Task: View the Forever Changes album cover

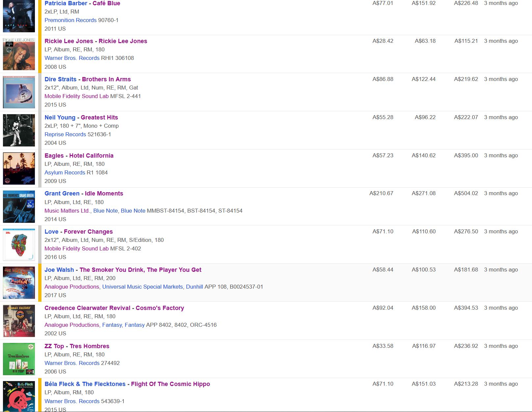Action: [x=19, y=245]
